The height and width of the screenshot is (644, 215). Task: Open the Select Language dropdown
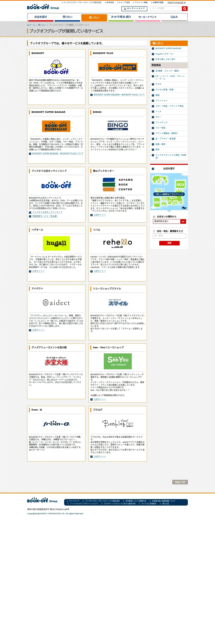pyautogui.click(x=177, y=3)
